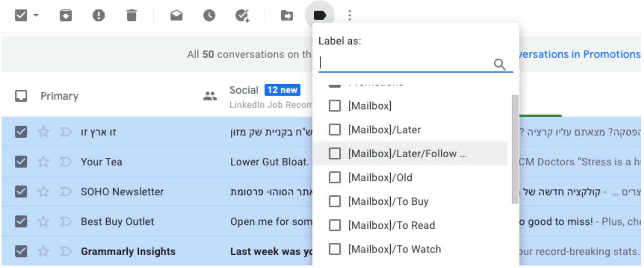Image resolution: width=644 pixels, height=268 pixels.
Task: Open the More options three-dot menu
Action: [x=349, y=16]
